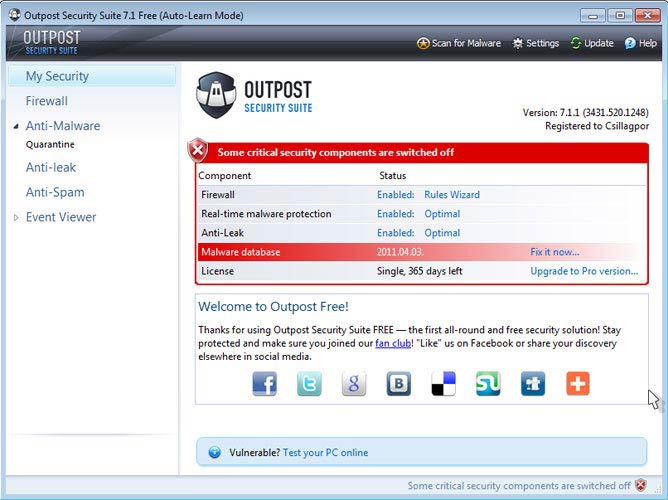Maximize the Outpost window
Screen dimensions: 668x500
[x=620, y=16]
